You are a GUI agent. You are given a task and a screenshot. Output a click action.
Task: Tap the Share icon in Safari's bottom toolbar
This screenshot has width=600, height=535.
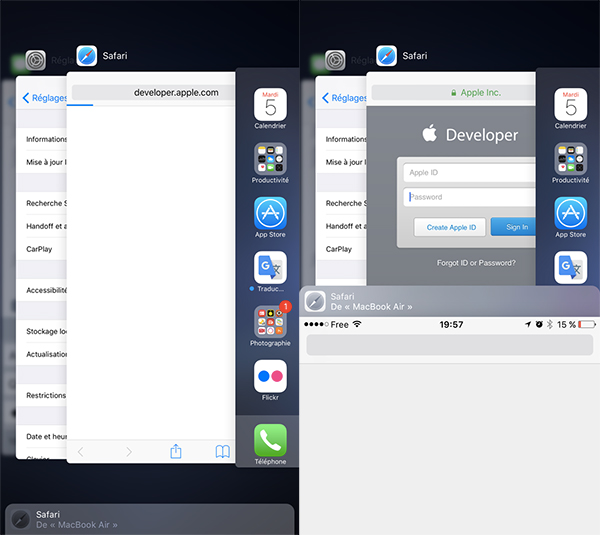click(x=176, y=452)
